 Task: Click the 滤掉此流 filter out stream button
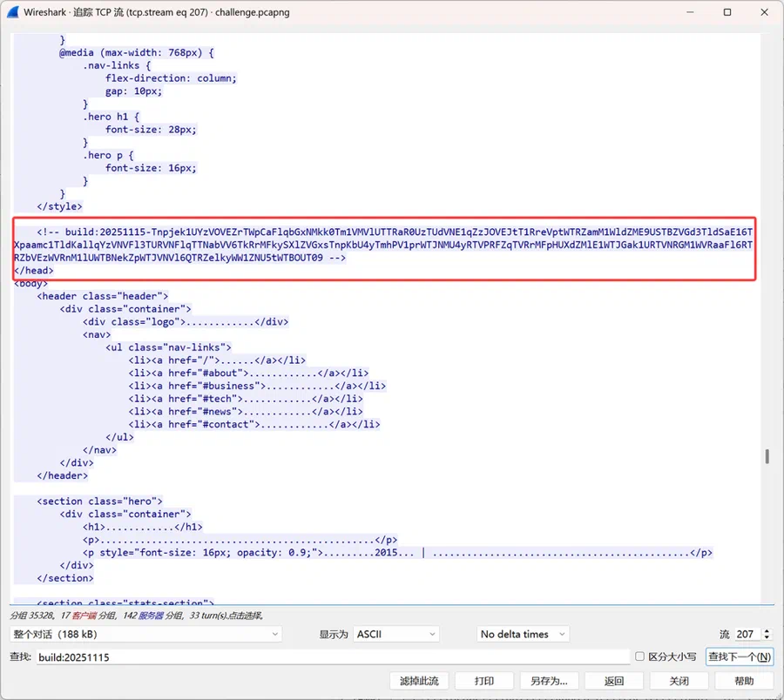coord(419,681)
